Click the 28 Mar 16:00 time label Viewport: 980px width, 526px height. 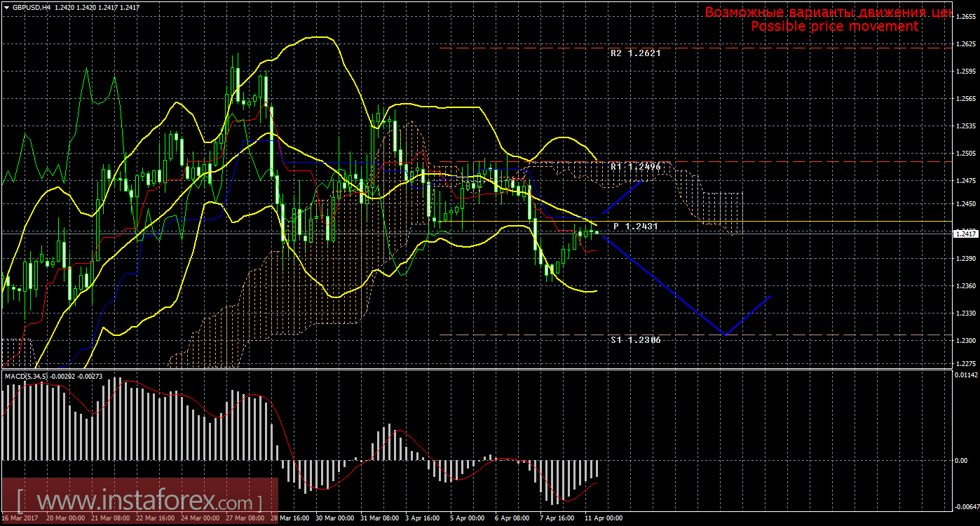pos(290,518)
